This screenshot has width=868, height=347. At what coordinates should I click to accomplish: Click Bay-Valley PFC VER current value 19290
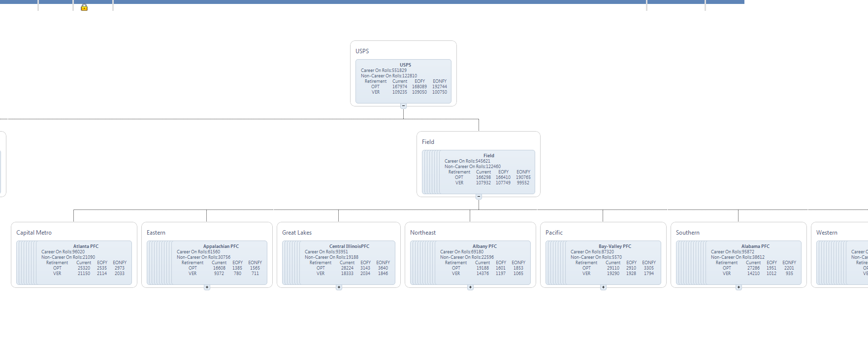tap(613, 274)
